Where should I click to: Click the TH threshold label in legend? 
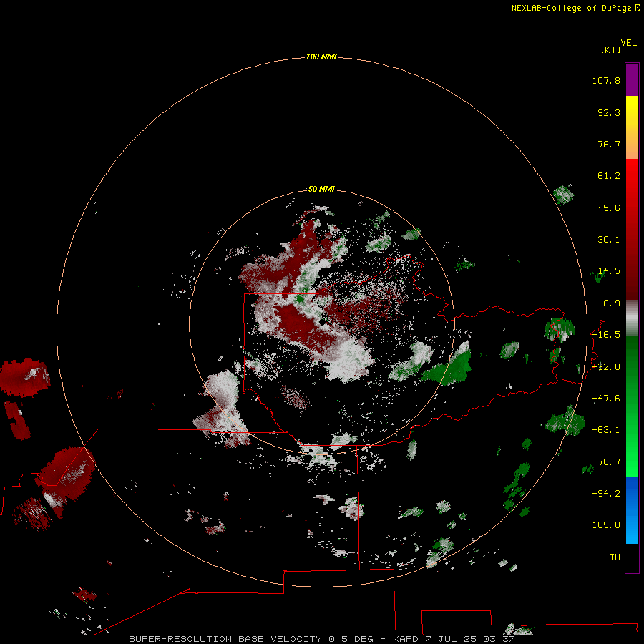point(615,557)
